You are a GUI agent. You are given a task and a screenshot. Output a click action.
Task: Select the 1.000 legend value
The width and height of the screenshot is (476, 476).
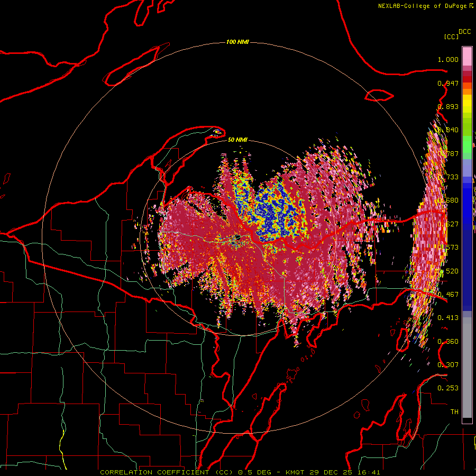tap(448, 59)
